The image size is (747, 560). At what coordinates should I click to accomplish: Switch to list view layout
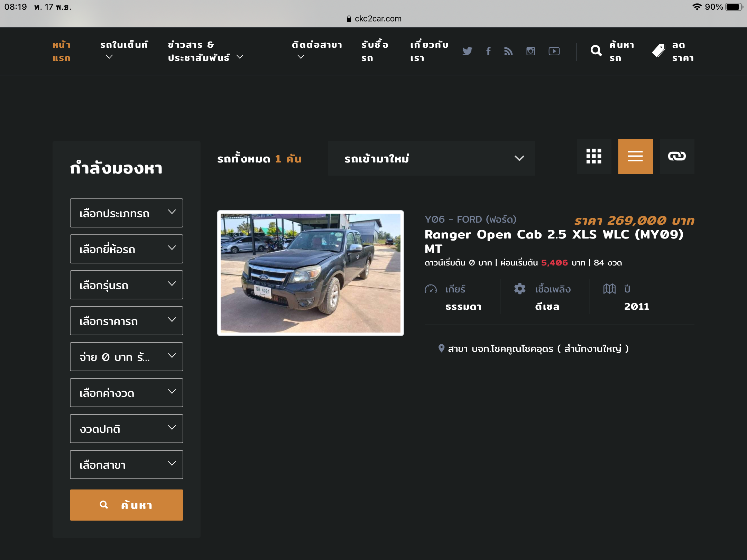point(635,156)
